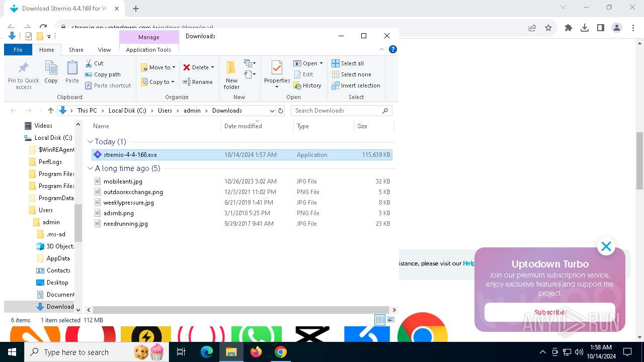Click Chrome downloads icon in browser toolbar

click(x=585, y=28)
